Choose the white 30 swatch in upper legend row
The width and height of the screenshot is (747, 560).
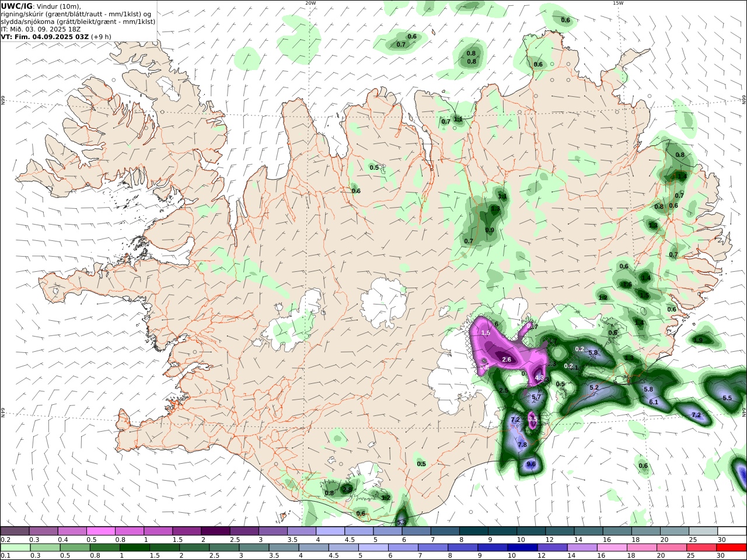(x=732, y=531)
